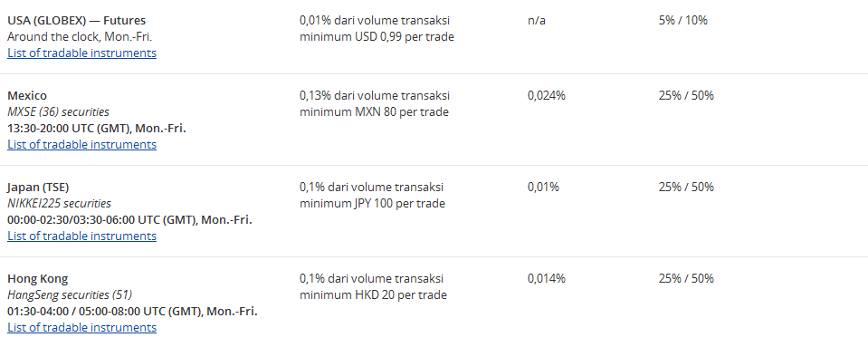The width and height of the screenshot is (868, 347).
Task: Click the 5% / 10% margin value
Action: pos(683,21)
